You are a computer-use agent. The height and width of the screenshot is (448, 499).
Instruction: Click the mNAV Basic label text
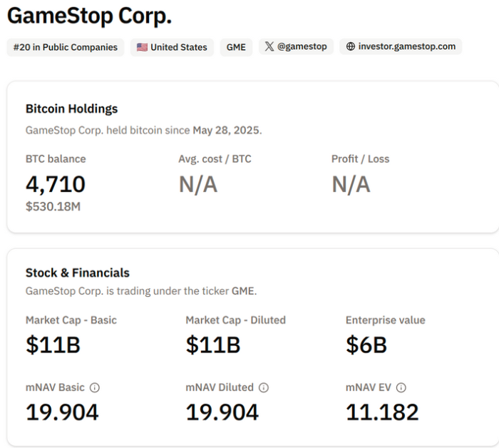coord(55,387)
